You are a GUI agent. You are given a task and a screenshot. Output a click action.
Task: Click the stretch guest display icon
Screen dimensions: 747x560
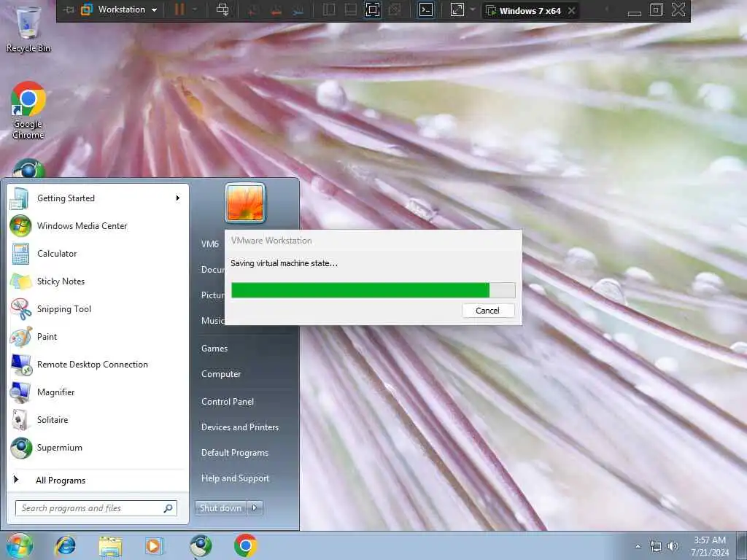click(x=457, y=10)
